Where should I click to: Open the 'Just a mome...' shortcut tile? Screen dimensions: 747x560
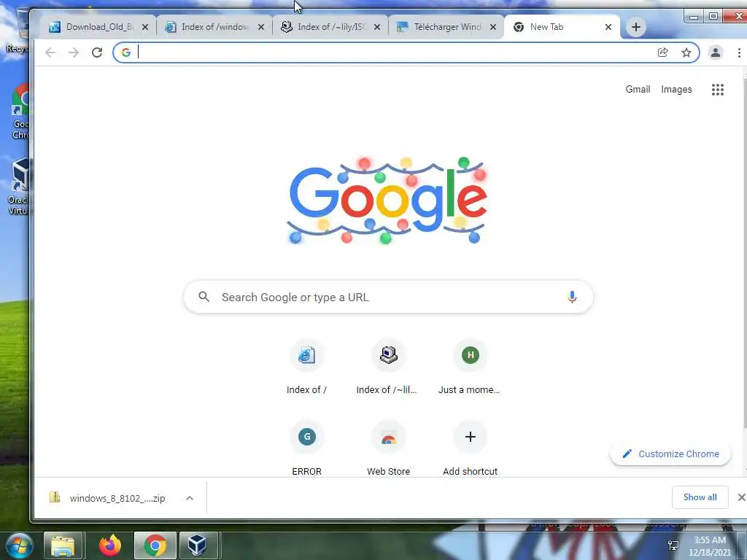coord(470,367)
